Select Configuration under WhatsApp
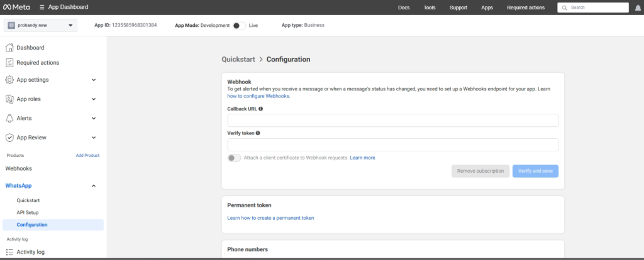This screenshot has height=260, width=644. coord(53,225)
